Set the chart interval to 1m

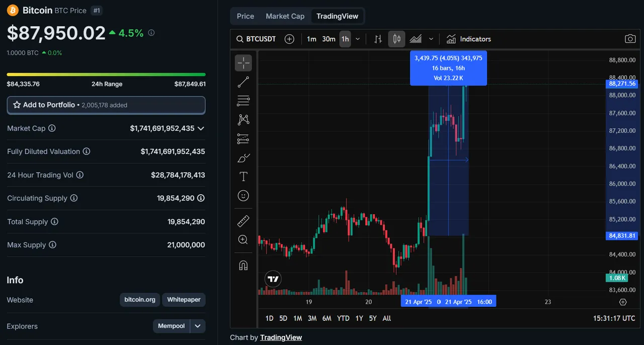click(x=311, y=39)
